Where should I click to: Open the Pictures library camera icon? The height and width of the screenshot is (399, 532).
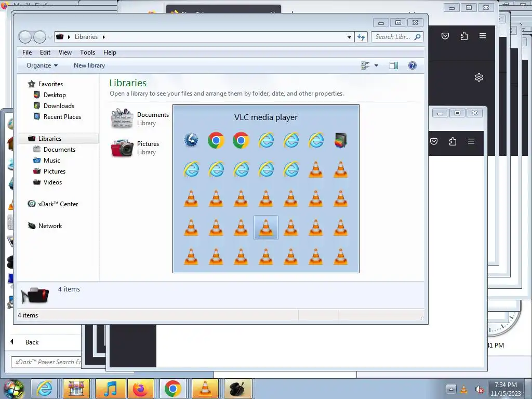(x=122, y=148)
